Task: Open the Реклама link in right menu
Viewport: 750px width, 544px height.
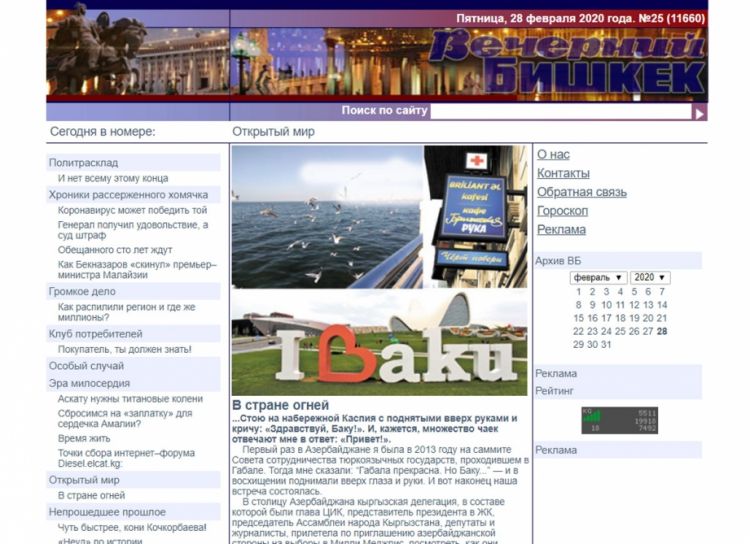Action: point(561,230)
